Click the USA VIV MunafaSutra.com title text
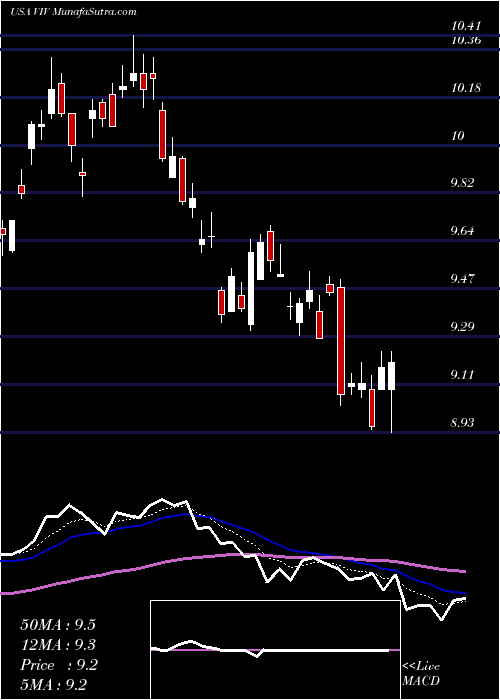 73,12
